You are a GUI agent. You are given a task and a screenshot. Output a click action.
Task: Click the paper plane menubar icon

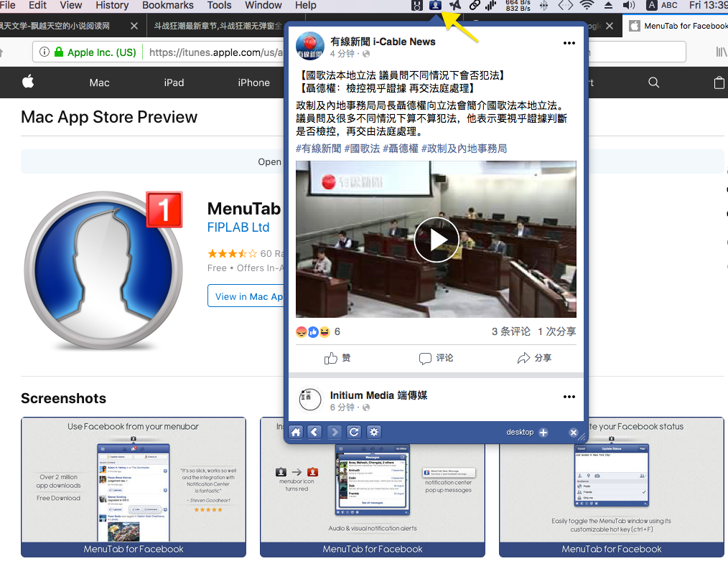[455, 5]
